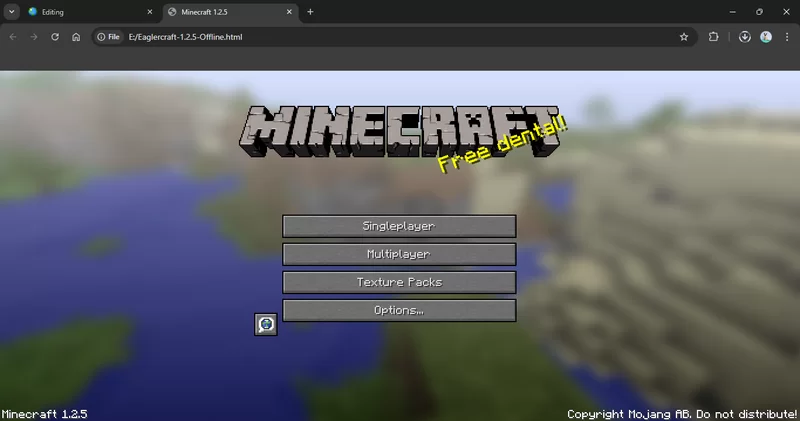Close the Minecraft 1.2.5 tab

point(289,12)
